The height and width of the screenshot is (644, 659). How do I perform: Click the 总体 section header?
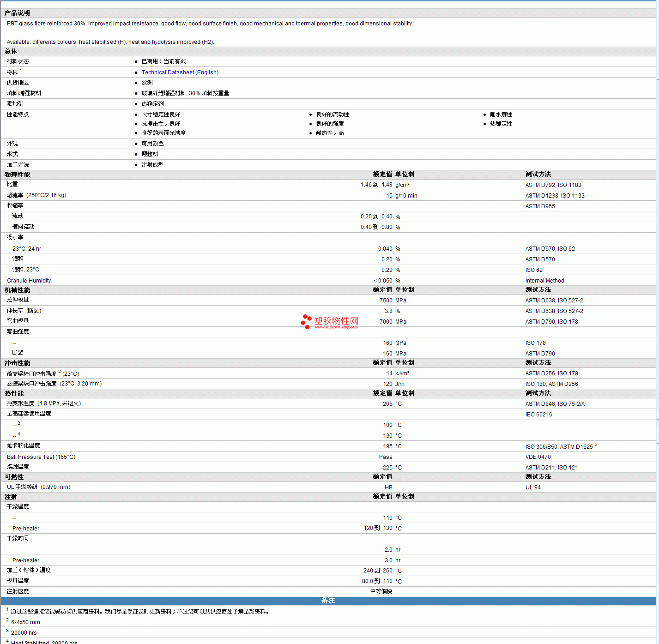tap(11, 51)
